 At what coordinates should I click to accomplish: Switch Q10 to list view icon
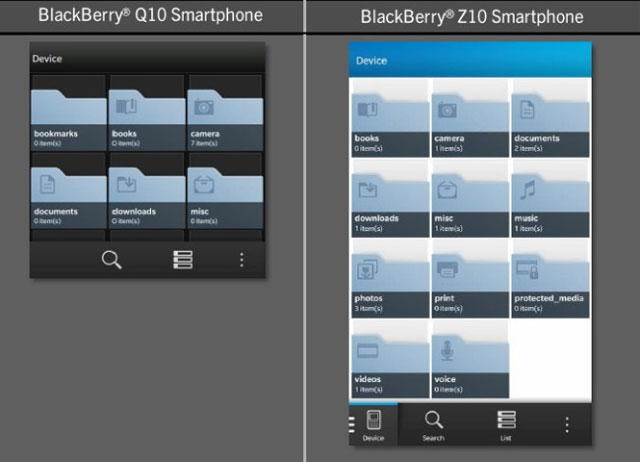tap(182, 260)
